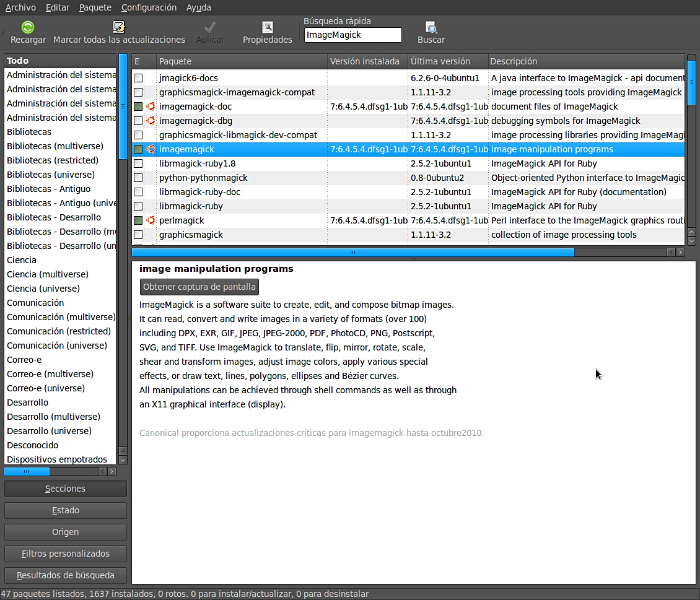Open Propiedades from the toolbar
Image resolution: width=700 pixels, height=600 pixels.
[268, 33]
